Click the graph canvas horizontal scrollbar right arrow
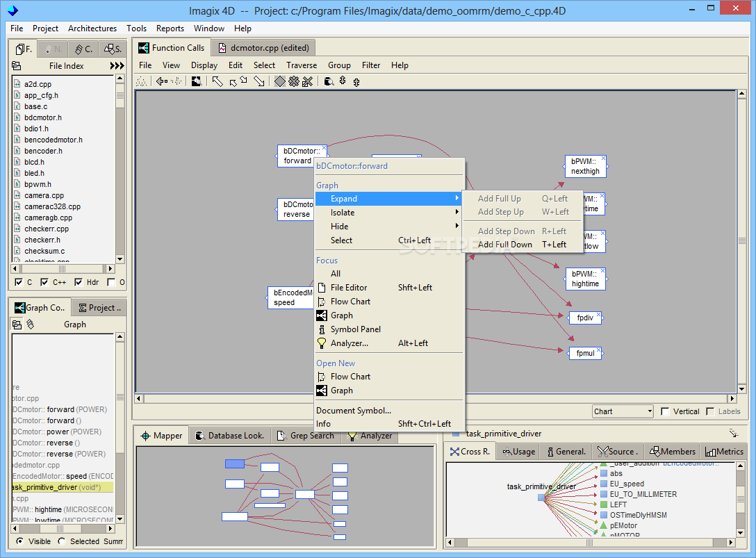 tap(732, 398)
